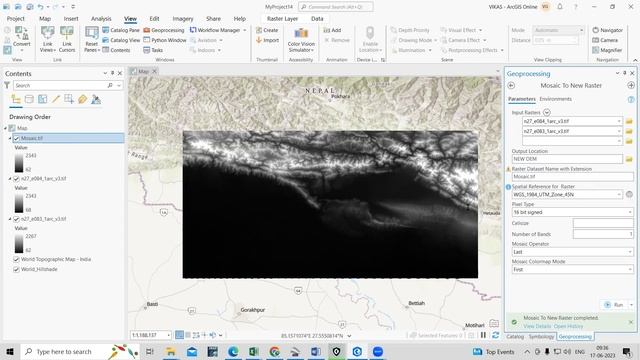Open the Catalog View
The image size is (640, 360).
(121, 40)
